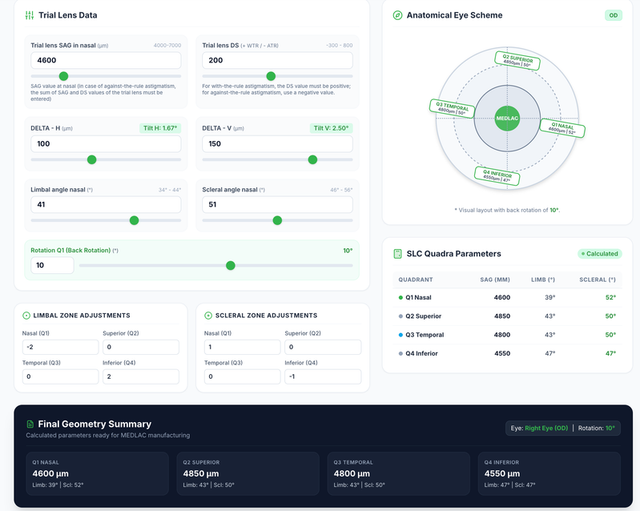Click the Scleral angle nasal slider handle
The width and height of the screenshot is (640, 511).
click(x=277, y=220)
